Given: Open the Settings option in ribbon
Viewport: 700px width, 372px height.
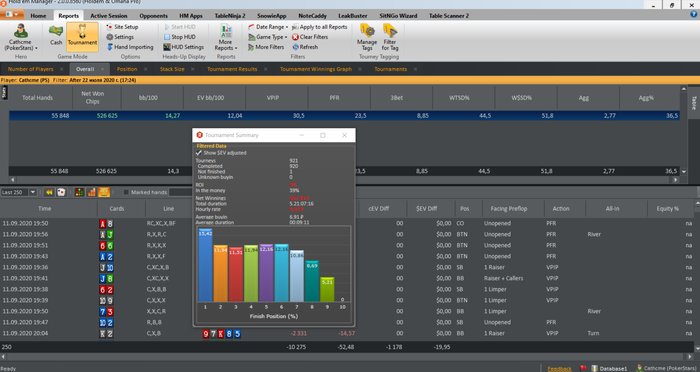Looking at the screenshot, I should [120, 37].
